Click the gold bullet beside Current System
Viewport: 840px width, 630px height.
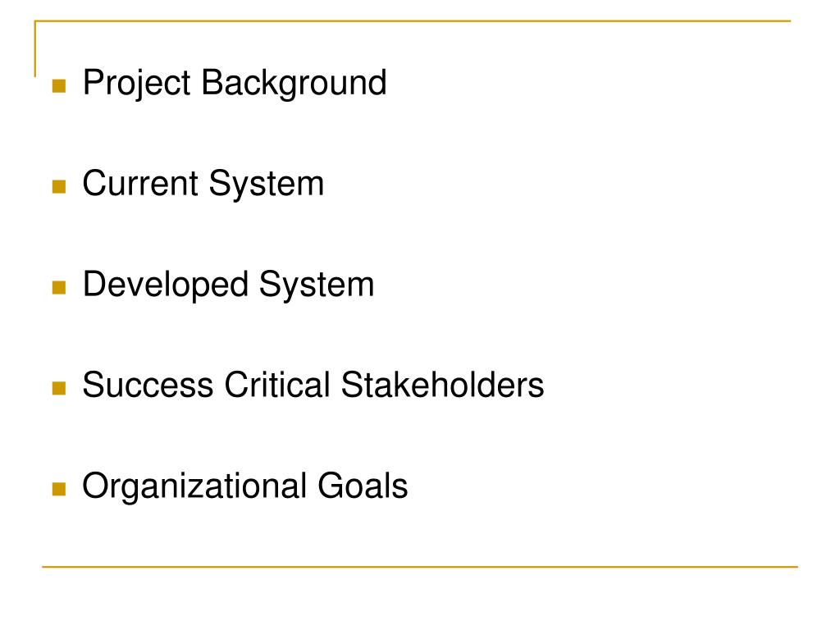pyautogui.click(x=59, y=186)
